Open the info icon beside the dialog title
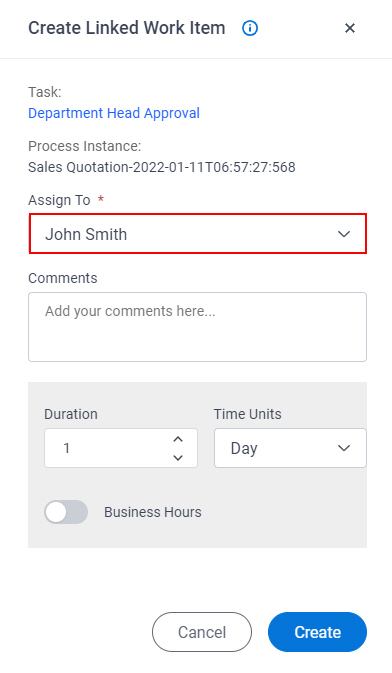This screenshot has width=392, height=673. tap(250, 28)
